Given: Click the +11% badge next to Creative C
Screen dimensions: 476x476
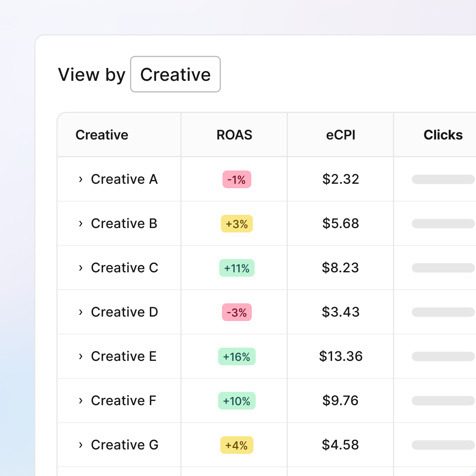Looking at the screenshot, I should [237, 268].
